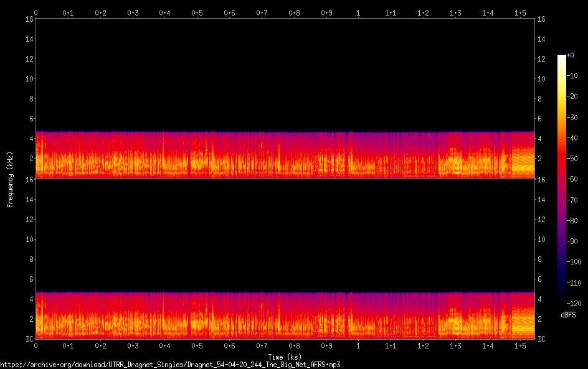This screenshot has height=369, width=588.
Task: Click the "DC" label on the right axis
Action: (x=541, y=339)
